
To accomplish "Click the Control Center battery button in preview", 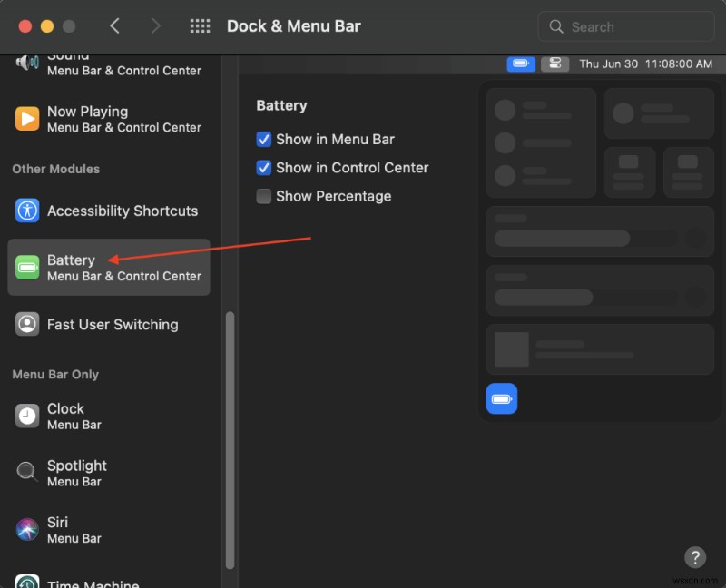I will click(502, 398).
